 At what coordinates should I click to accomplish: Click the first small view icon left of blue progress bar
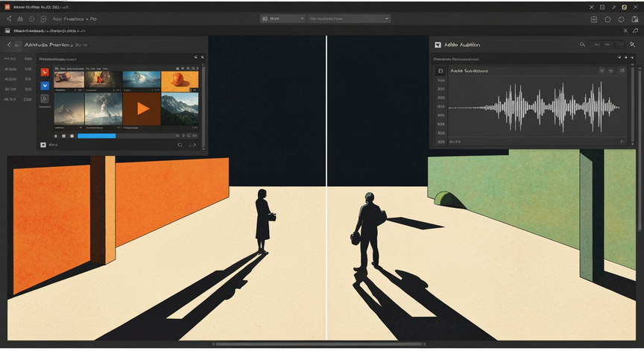(56, 136)
